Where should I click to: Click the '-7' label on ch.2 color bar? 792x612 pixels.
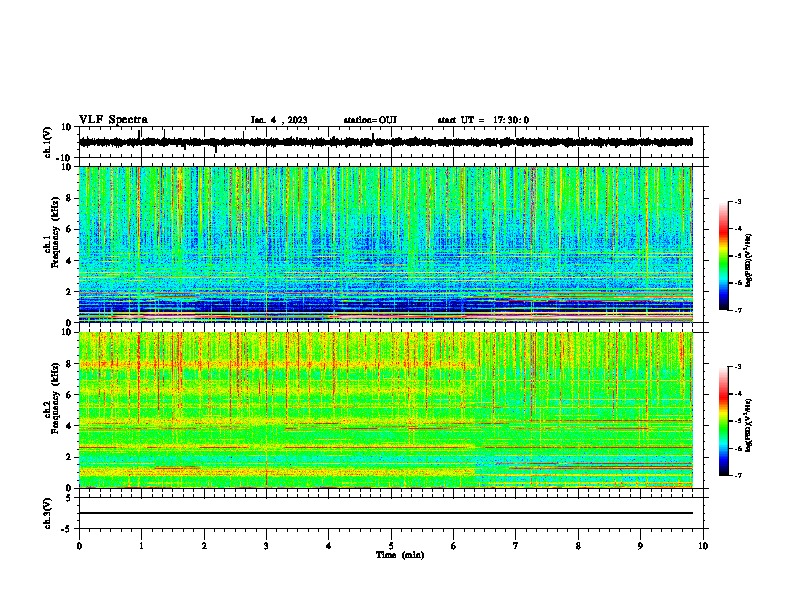click(x=738, y=476)
